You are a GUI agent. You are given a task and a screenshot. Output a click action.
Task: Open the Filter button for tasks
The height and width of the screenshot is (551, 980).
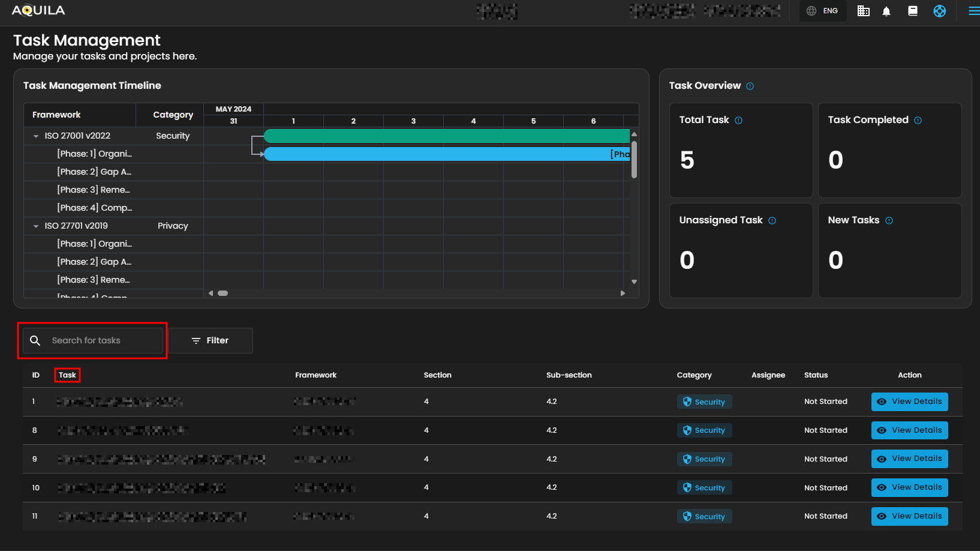coord(211,340)
